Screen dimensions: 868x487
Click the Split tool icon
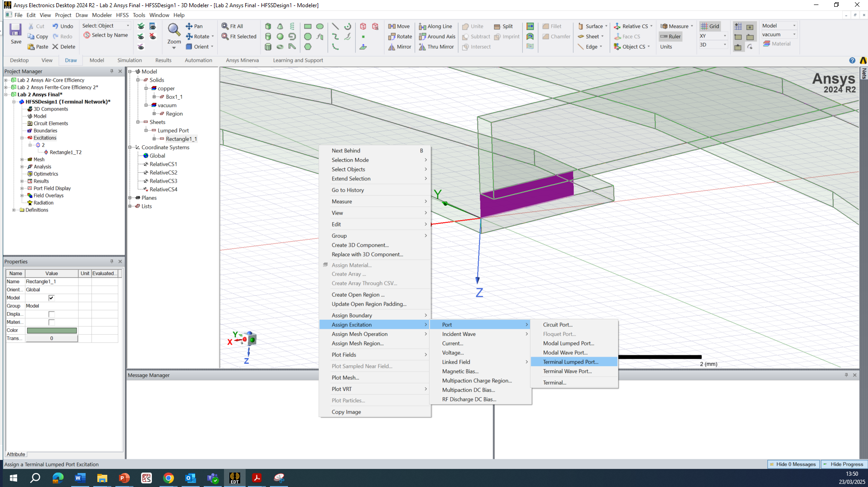pyautogui.click(x=497, y=26)
